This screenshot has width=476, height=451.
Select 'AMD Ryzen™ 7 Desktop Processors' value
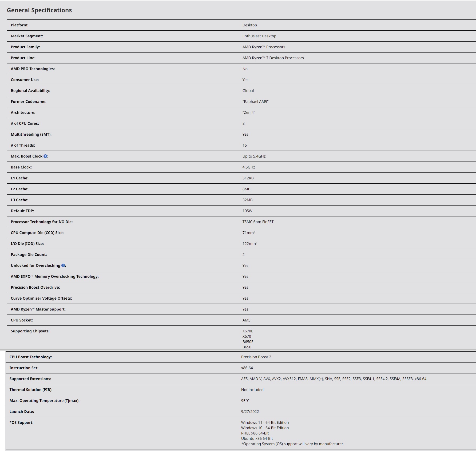273,58
